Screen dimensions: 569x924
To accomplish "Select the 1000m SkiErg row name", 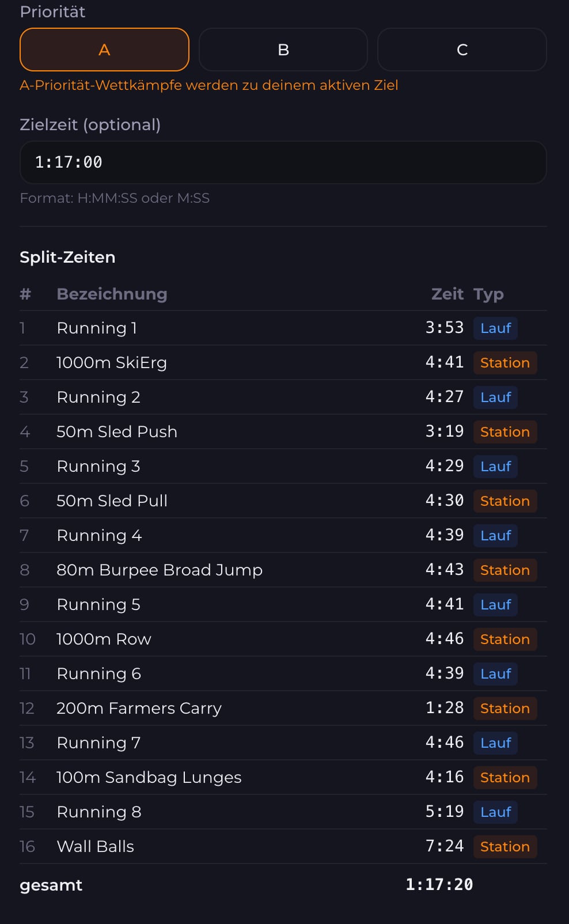I will coord(112,362).
